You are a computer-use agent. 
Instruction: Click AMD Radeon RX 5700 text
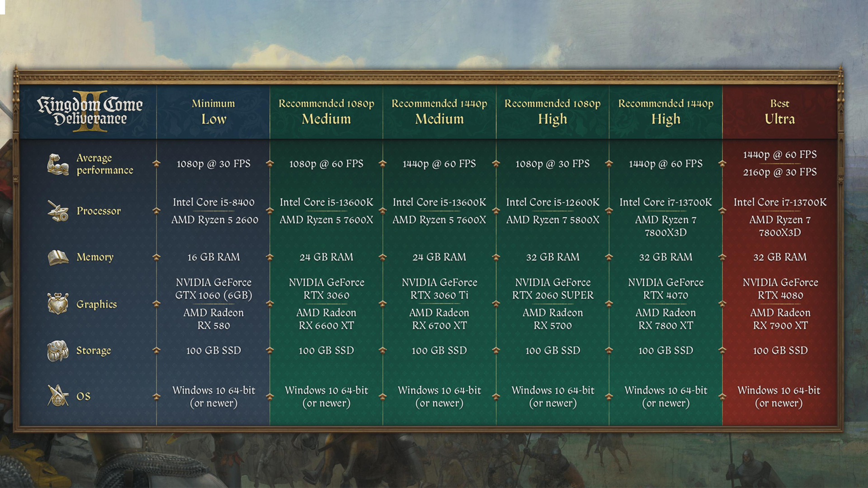coord(552,319)
